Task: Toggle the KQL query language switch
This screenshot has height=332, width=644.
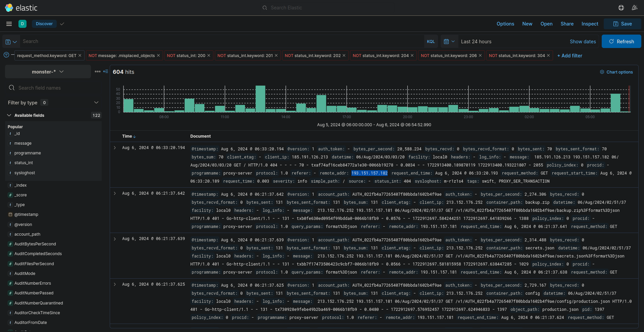Action: tap(431, 42)
